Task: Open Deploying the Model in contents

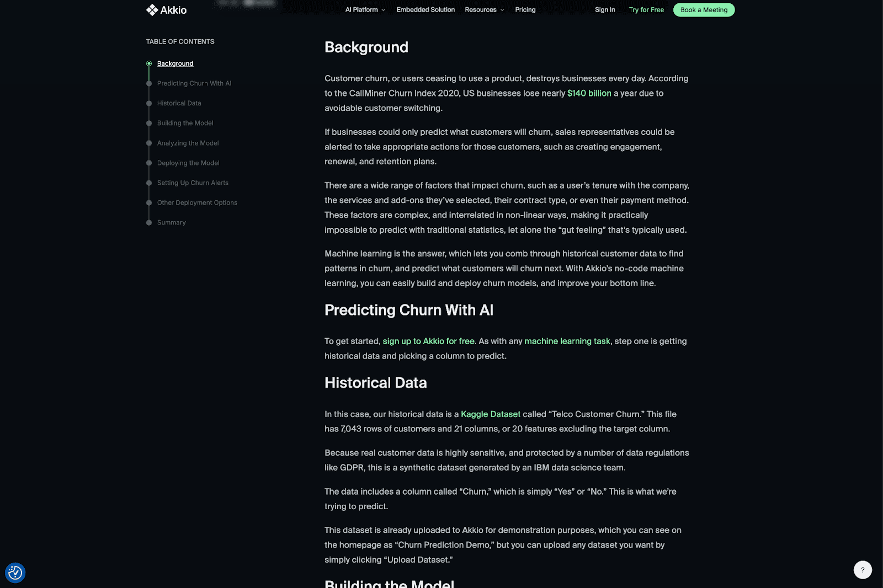Action: 188,163
